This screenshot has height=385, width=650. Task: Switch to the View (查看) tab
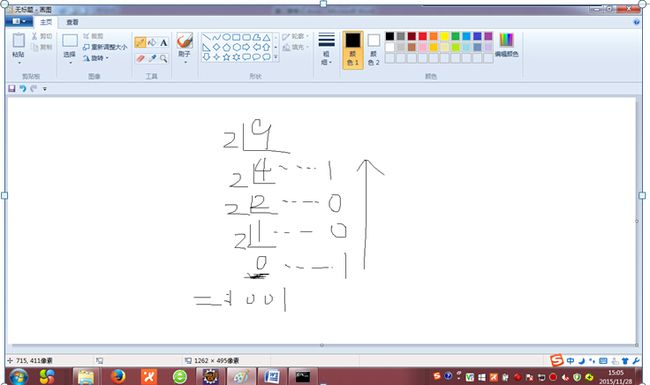tap(72, 22)
